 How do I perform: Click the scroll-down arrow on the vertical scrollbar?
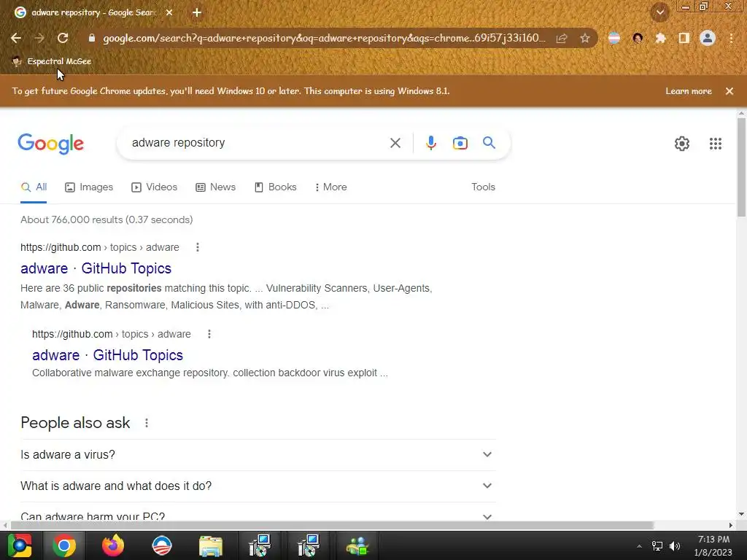(x=741, y=514)
